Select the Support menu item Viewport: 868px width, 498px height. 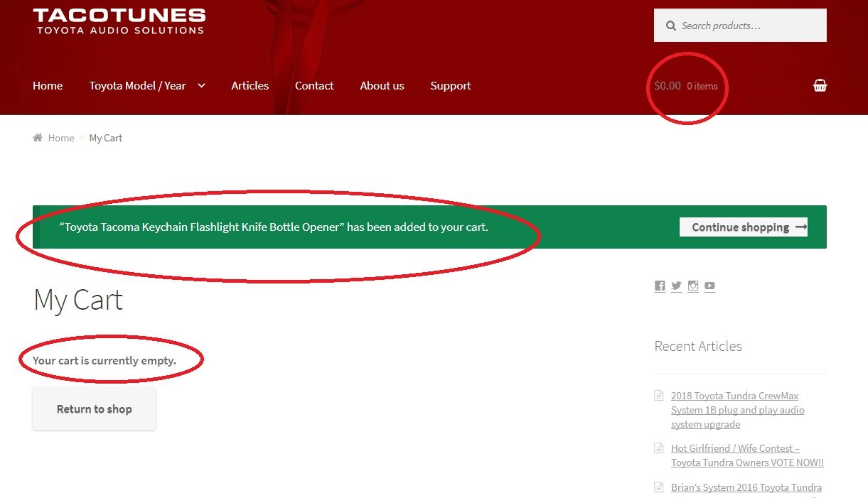pos(451,86)
